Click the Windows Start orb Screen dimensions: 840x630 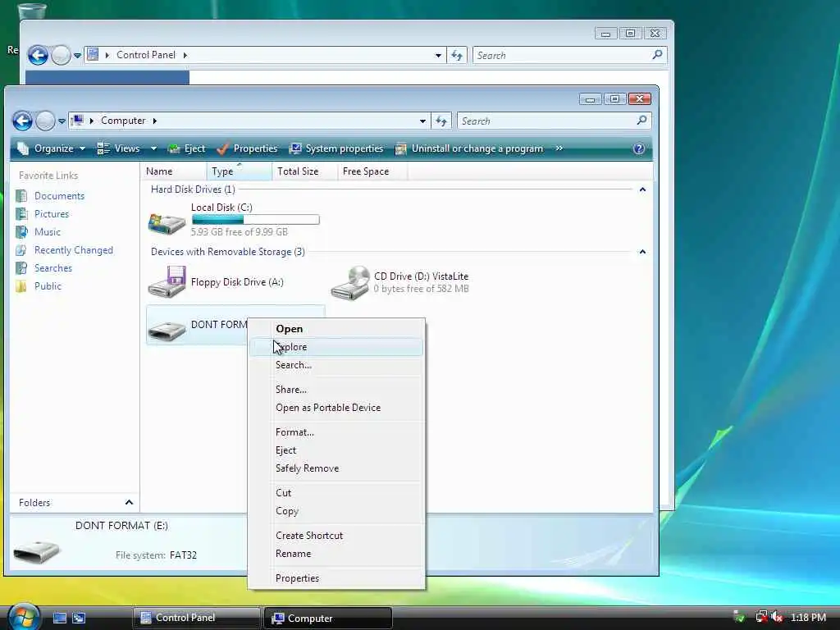23,617
